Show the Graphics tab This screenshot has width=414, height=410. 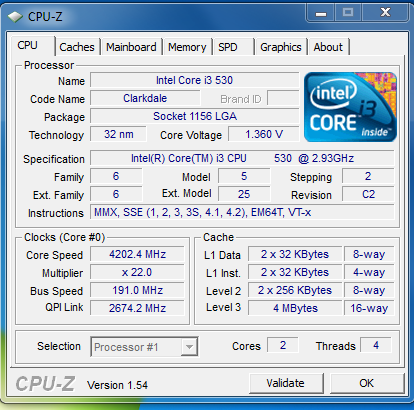click(281, 47)
